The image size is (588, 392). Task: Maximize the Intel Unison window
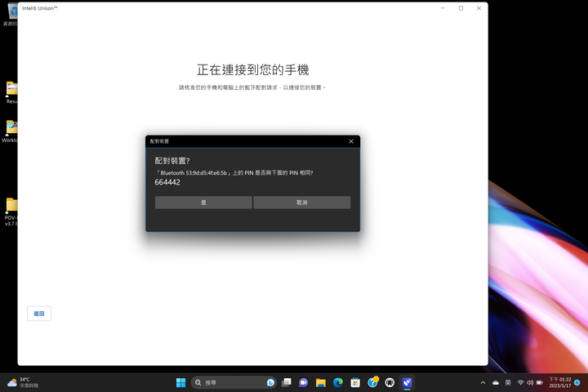tap(461, 8)
